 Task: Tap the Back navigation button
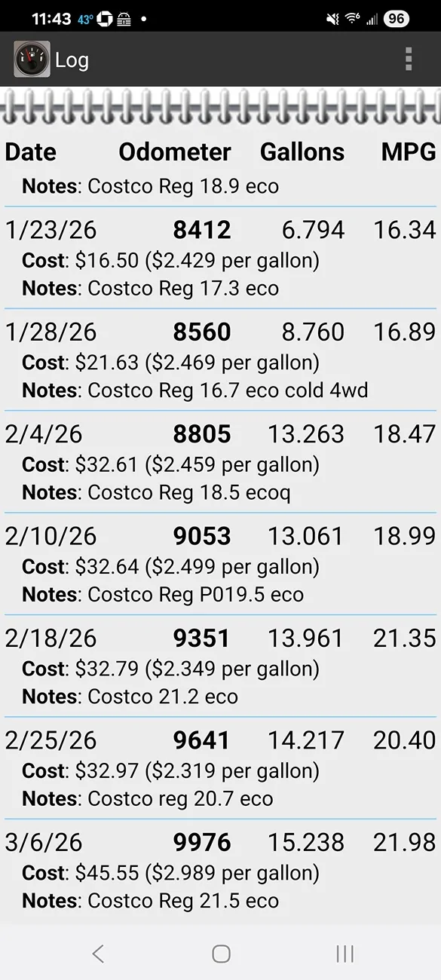pyautogui.click(x=98, y=954)
